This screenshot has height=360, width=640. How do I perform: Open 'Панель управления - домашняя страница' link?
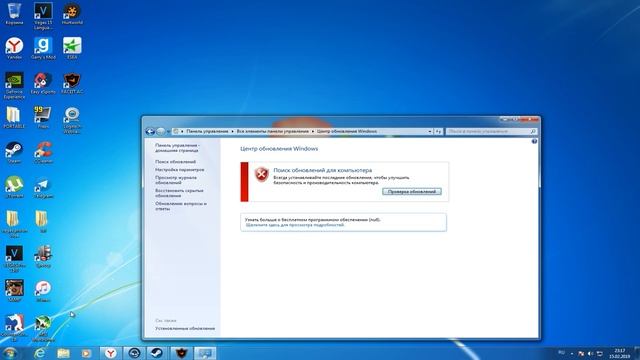(x=177, y=148)
